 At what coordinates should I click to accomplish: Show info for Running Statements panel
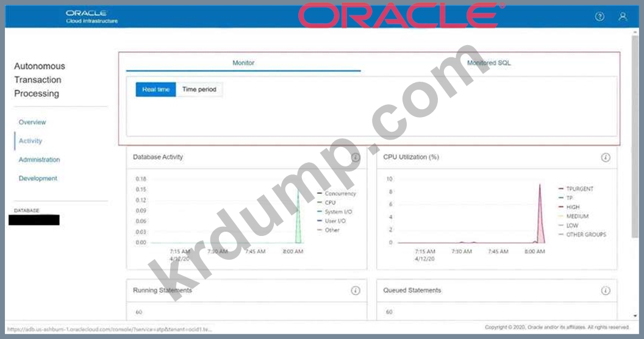pos(356,291)
